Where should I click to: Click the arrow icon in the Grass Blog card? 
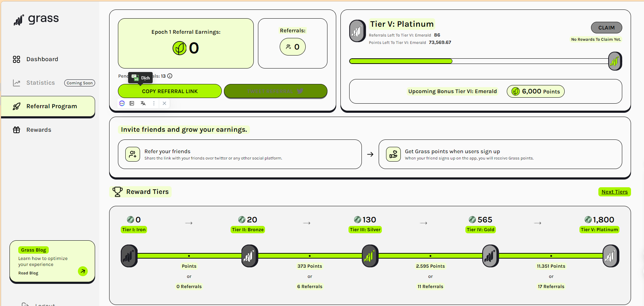point(83,271)
